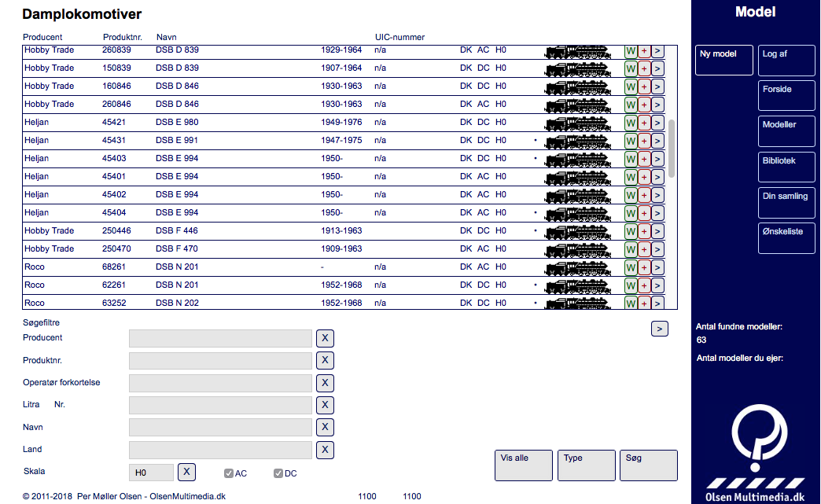Click the Log af button

[x=786, y=61]
